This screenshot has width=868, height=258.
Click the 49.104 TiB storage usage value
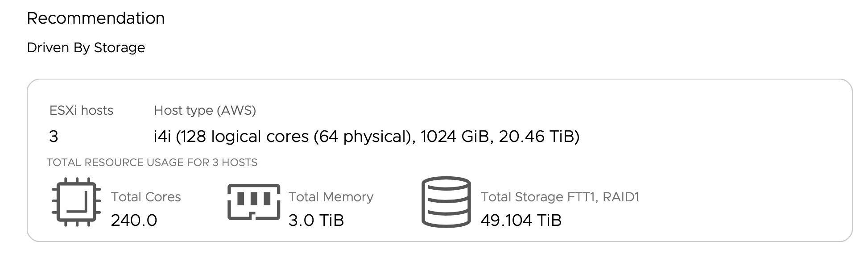(x=521, y=220)
